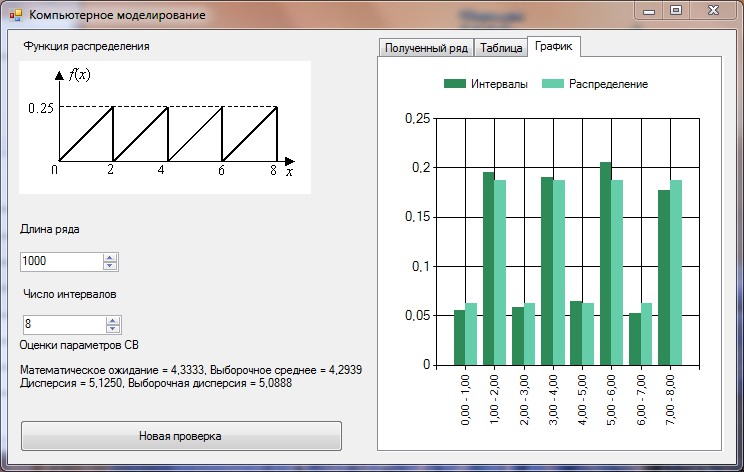Image resolution: width=744 pixels, height=472 pixels.
Task: Increase Длина ряда with up arrow
Action: point(110,258)
